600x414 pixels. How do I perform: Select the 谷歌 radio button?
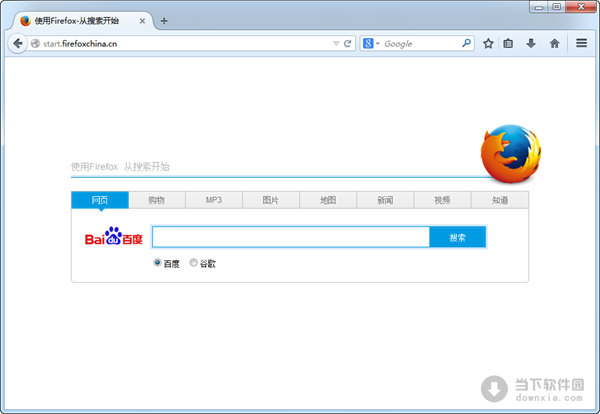coord(194,262)
